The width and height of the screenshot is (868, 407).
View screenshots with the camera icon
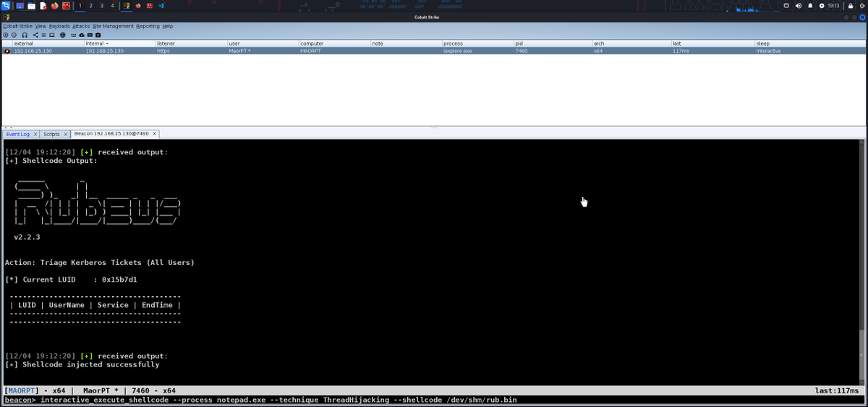click(x=98, y=35)
